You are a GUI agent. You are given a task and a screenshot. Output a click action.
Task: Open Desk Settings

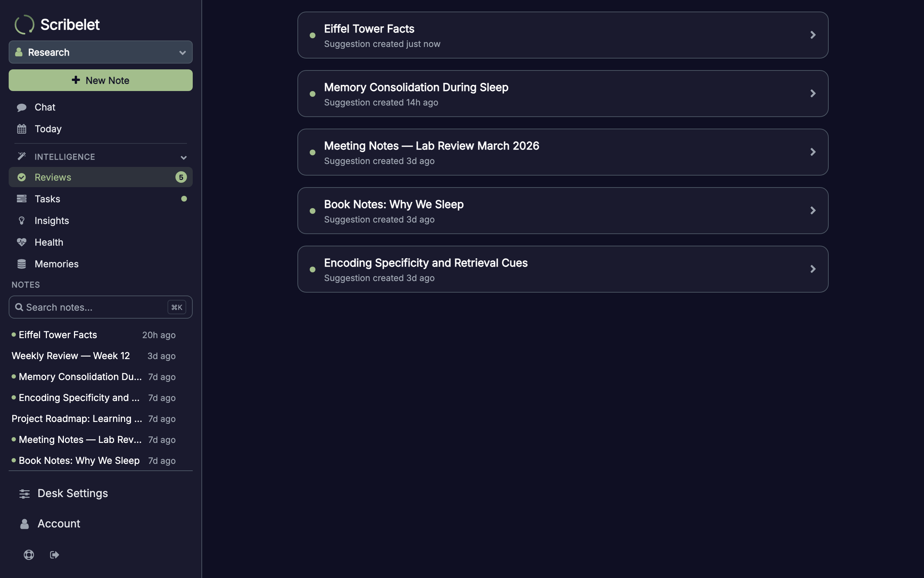pos(101,493)
